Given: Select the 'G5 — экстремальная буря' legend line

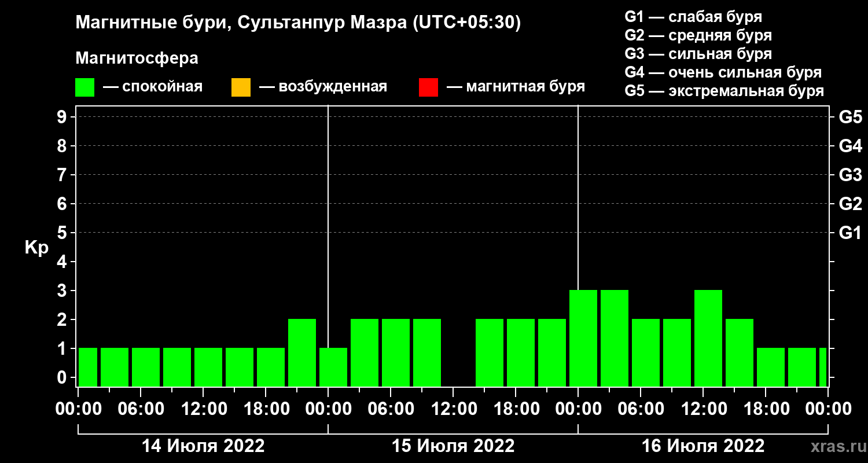Looking at the screenshot, I should pyautogui.click(x=724, y=91).
